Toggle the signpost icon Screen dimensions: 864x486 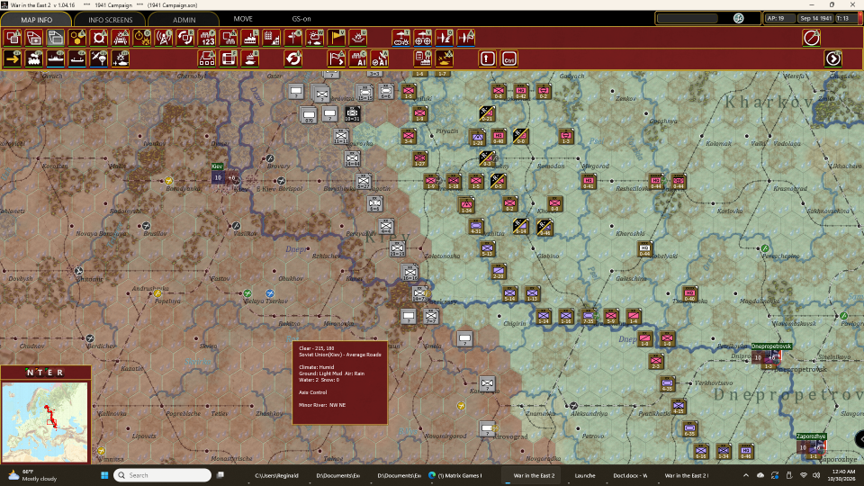coord(293,38)
